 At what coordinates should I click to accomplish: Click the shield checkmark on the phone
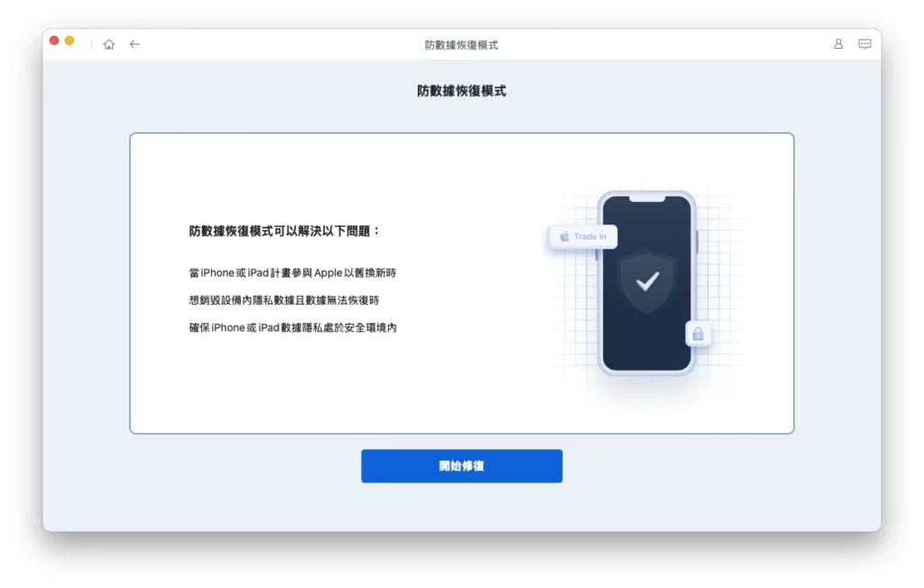tap(647, 281)
